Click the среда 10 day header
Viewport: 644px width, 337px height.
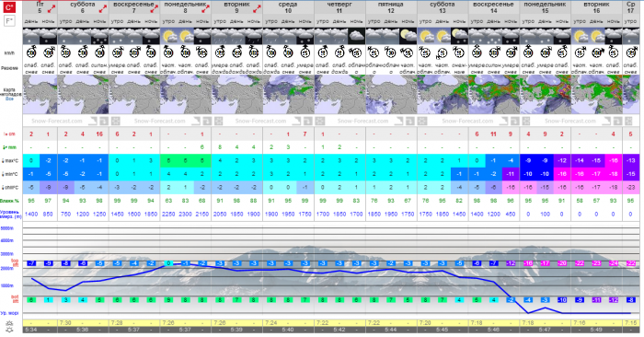pos(288,7)
